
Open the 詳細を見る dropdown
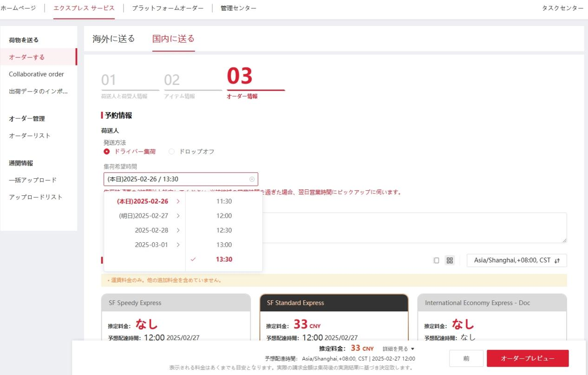pos(397,348)
